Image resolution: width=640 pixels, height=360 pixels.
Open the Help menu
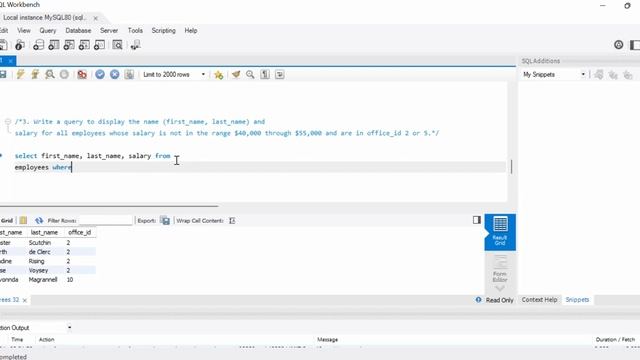(x=191, y=31)
